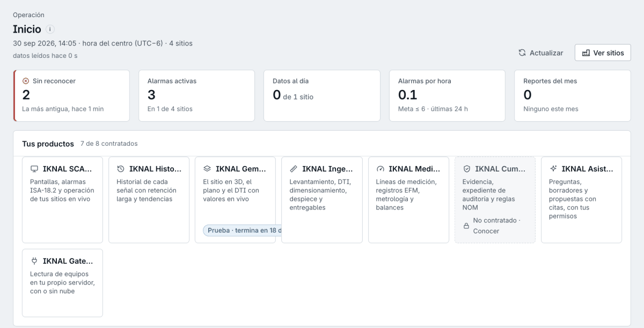Refresh data with Actualizar button
The height and width of the screenshot is (328, 644).
pyautogui.click(x=541, y=53)
